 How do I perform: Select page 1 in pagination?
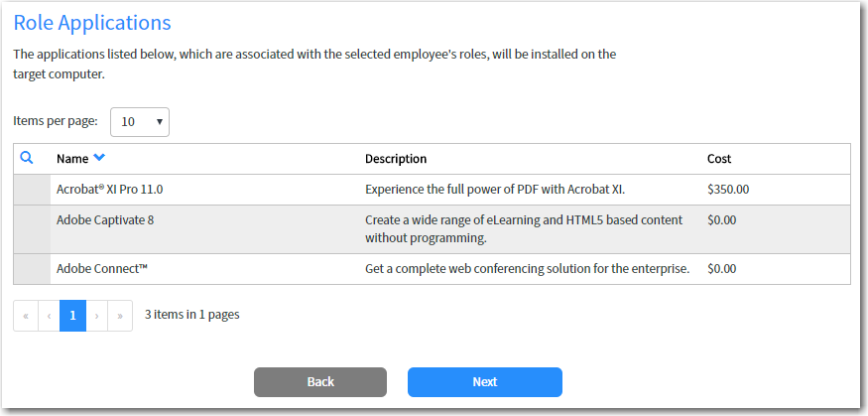[72, 316]
